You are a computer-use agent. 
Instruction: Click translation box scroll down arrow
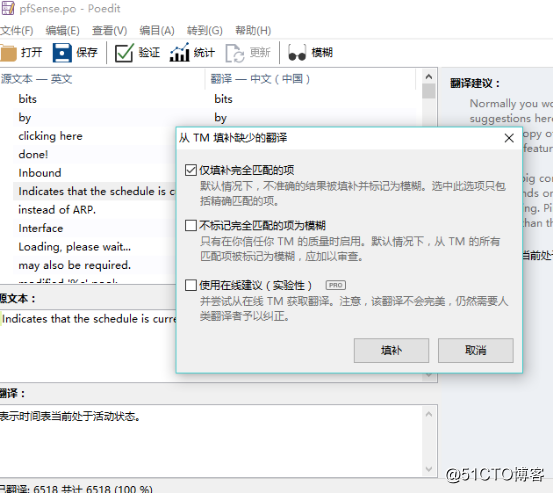pos(429,469)
